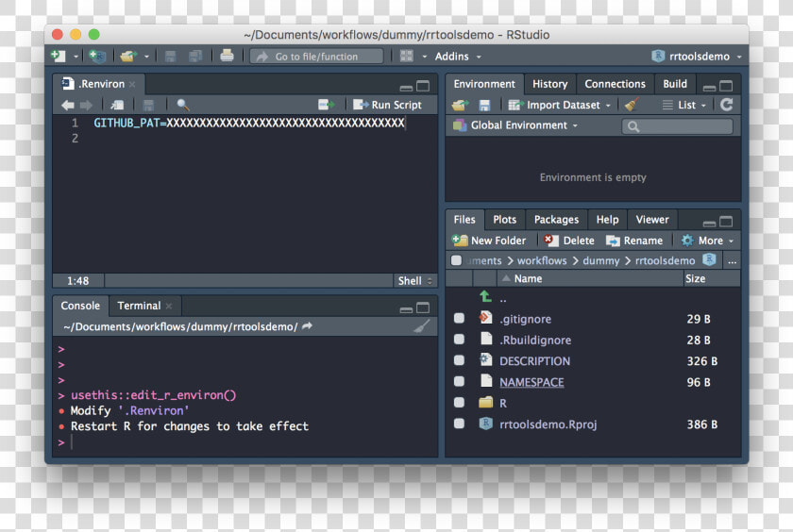Open the Import Dataset dropdown
Screen dimensions: 793x532
pyautogui.click(x=559, y=105)
